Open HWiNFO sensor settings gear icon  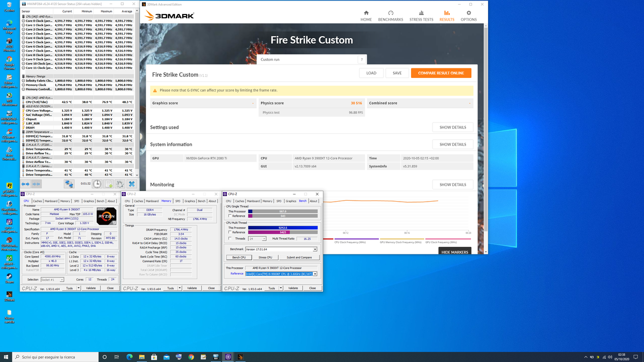click(x=120, y=184)
